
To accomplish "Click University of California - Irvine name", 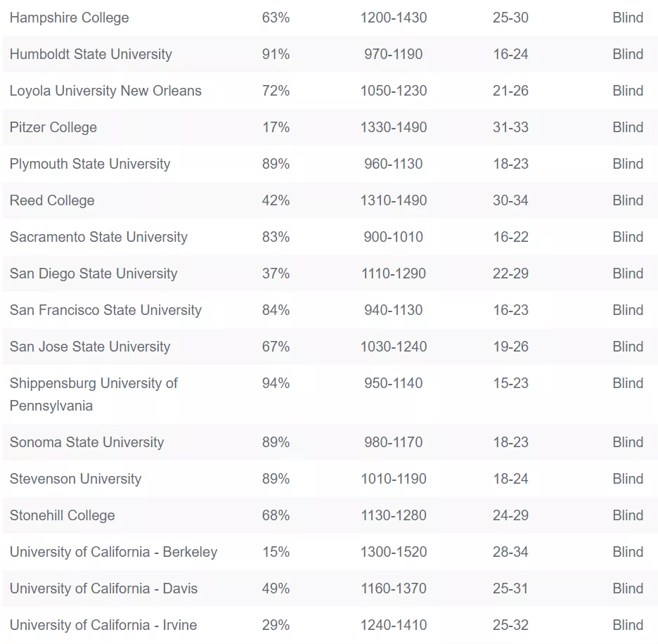I will 103,625.
